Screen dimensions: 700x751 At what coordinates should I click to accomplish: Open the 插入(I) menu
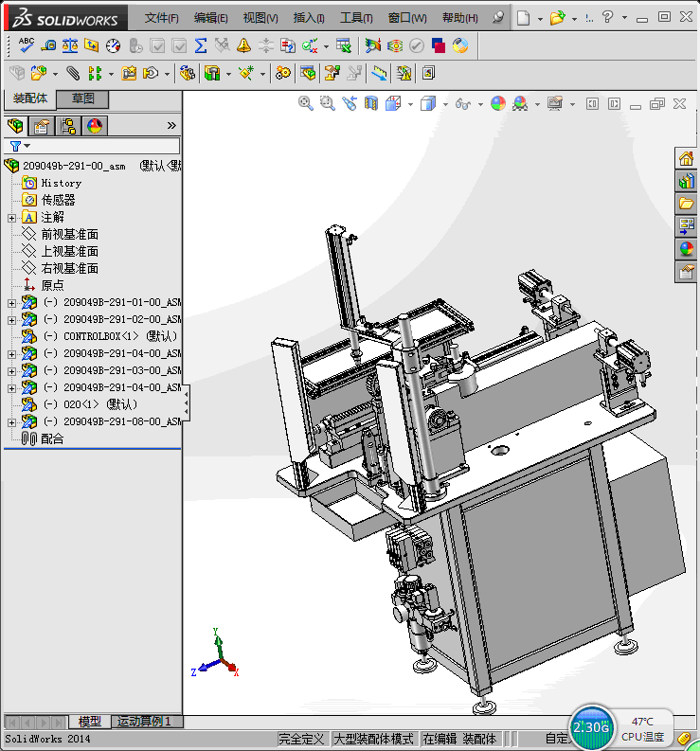point(309,18)
